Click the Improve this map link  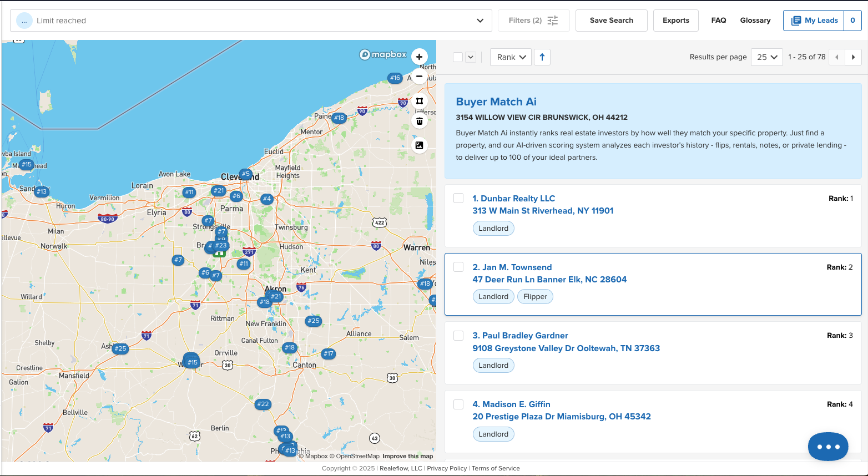pos(408,456)
